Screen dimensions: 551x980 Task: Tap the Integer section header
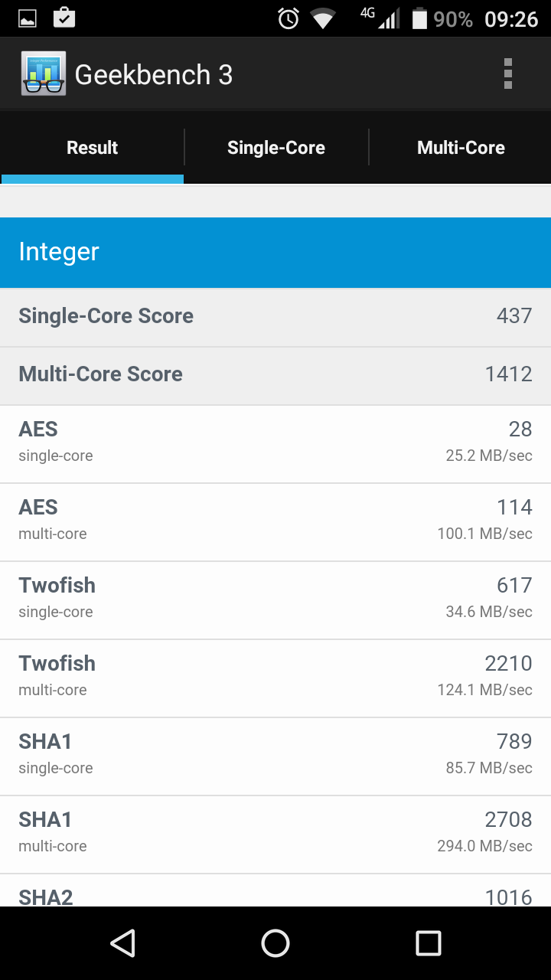(275, 252)
